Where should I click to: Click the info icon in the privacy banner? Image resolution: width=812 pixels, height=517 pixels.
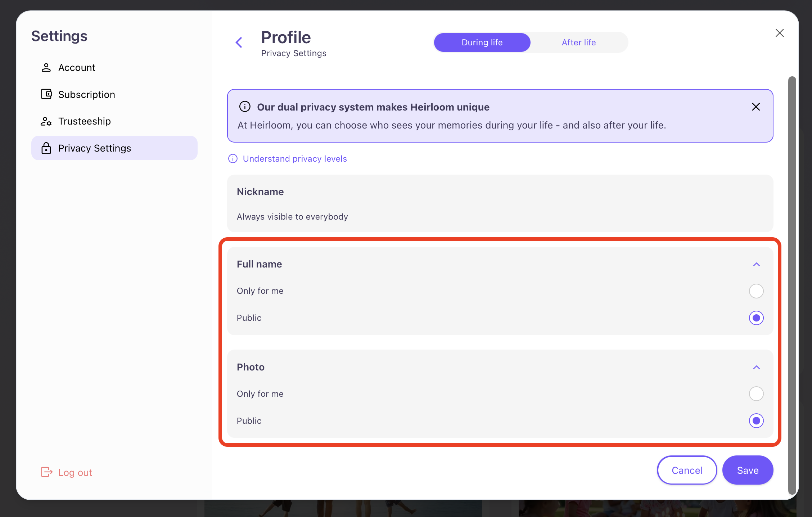coord(245,107)
